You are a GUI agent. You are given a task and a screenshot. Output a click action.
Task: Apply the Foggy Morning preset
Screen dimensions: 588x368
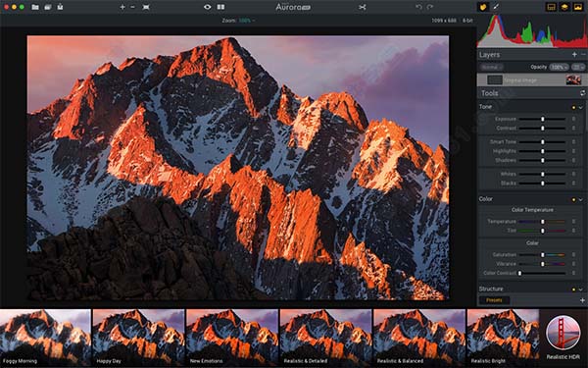point(45,338)
